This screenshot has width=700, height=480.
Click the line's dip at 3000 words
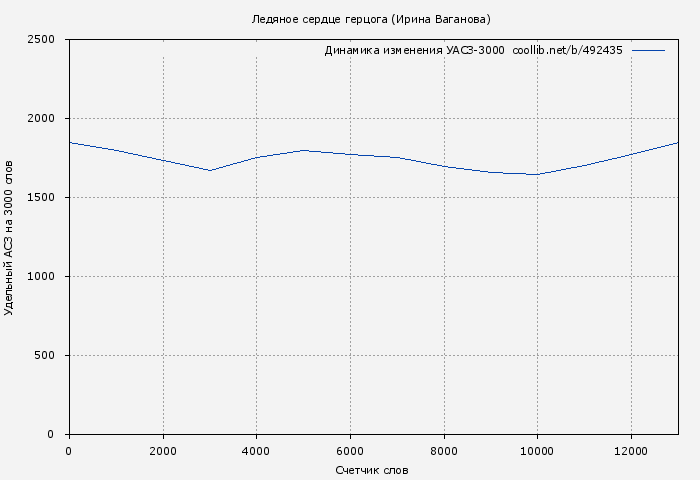tap(210, 170)
